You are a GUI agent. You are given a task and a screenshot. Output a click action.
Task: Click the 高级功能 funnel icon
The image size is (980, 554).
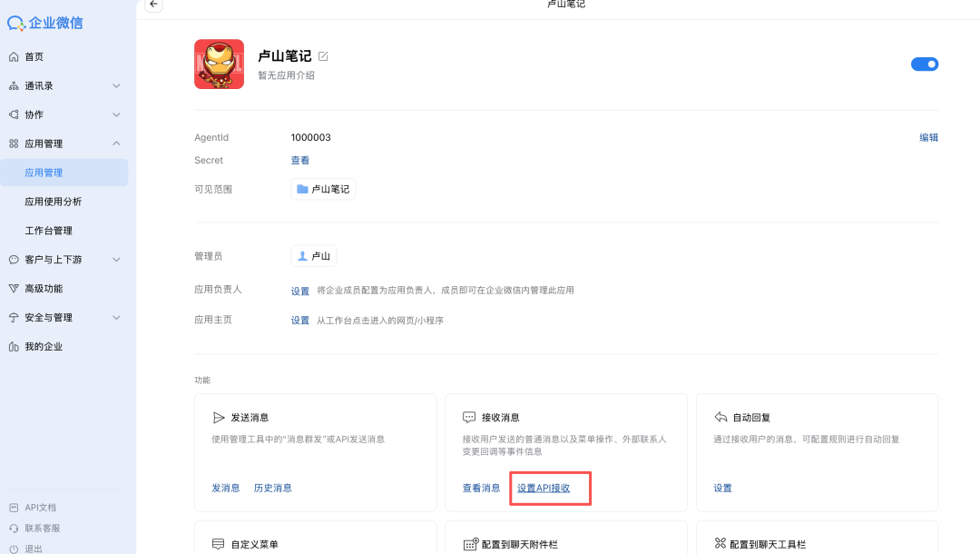[14, 288]
